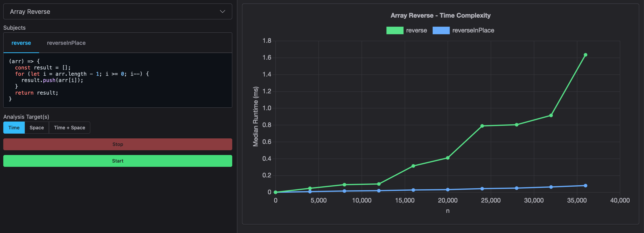644x233 pixels.
Task: Click the 40,000 x-axis tick label
Action: point(620,200)
